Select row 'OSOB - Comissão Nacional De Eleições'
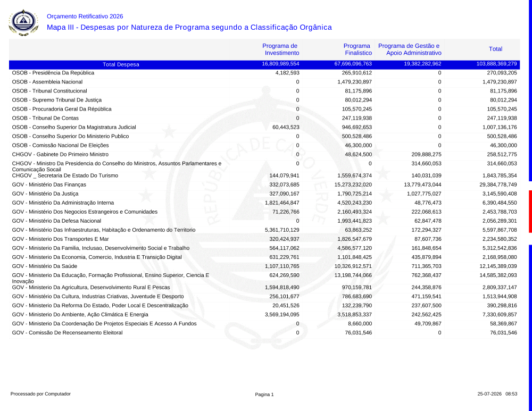532x411 pixels. pyautogui.click(x=264, y=146)
